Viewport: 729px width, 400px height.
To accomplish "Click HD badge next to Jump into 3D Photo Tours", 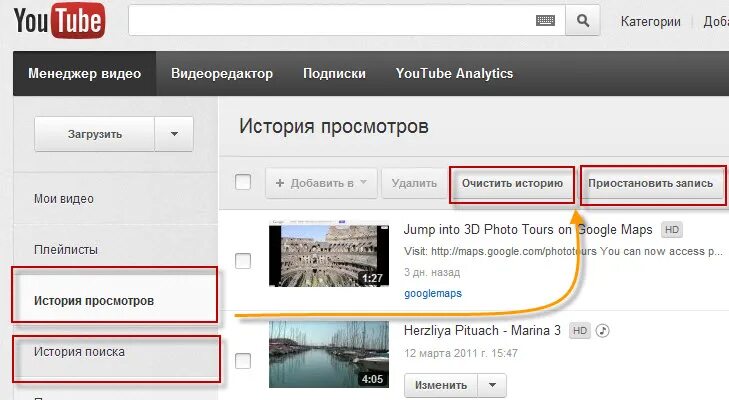I will pyautogui.click(x=672, y=230).
